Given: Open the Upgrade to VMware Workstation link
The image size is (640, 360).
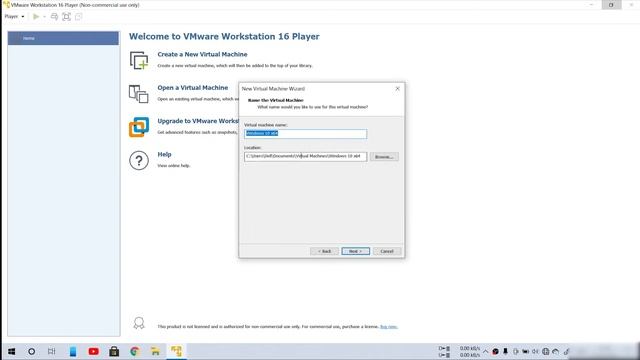Looking at the screenshot, I should [198, 121].
